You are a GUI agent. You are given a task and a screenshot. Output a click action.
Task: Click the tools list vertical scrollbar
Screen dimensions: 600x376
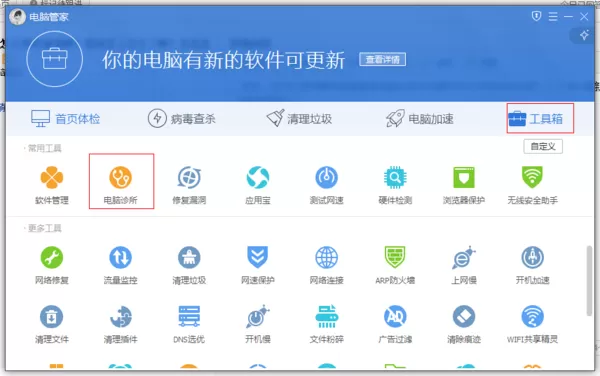click(x=589, y=281)
